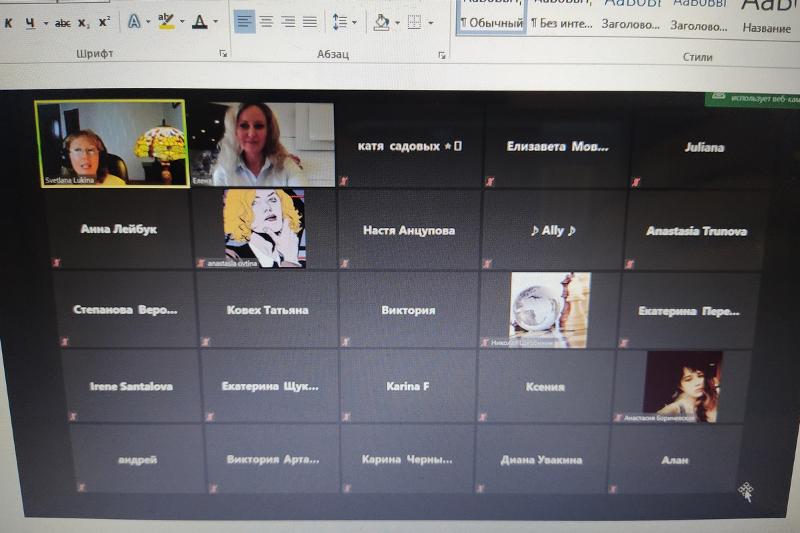Viewport: 800px width, 533px height.
Task: Toggle strikethrough abc formatting
Action: coord(62,22)
